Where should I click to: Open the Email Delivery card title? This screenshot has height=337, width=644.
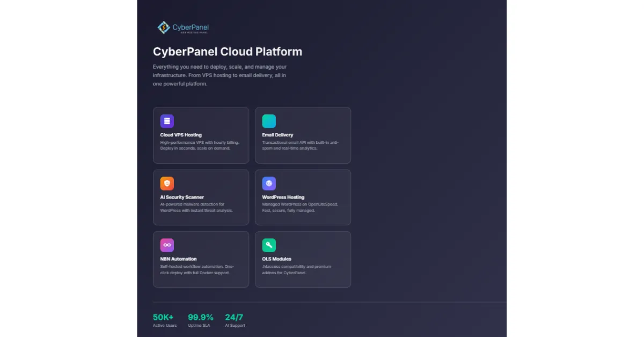pyautogui.click(x=277, y=135)
